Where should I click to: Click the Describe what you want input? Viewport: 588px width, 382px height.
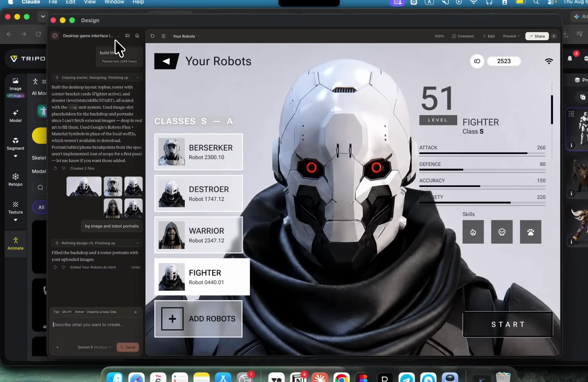tap(96, 324)
